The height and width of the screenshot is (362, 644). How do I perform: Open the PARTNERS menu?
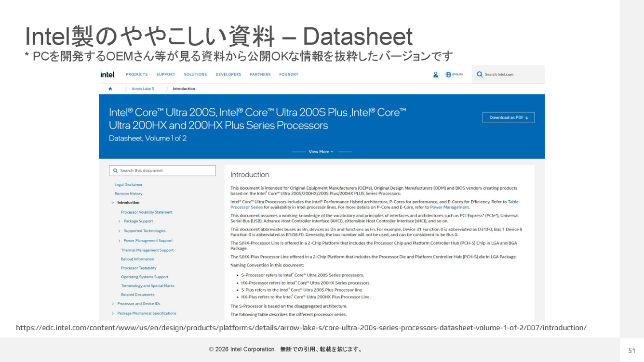[260, 75]
